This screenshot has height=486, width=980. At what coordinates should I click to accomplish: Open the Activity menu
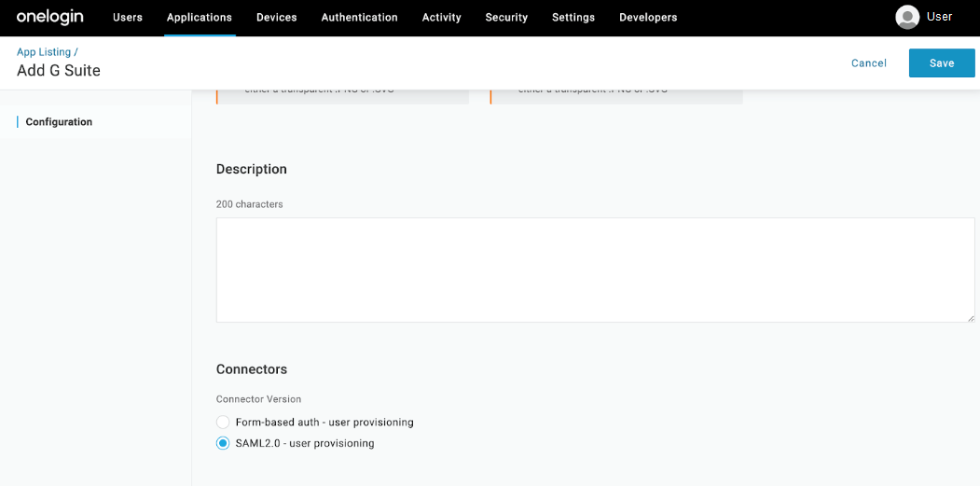441,18
